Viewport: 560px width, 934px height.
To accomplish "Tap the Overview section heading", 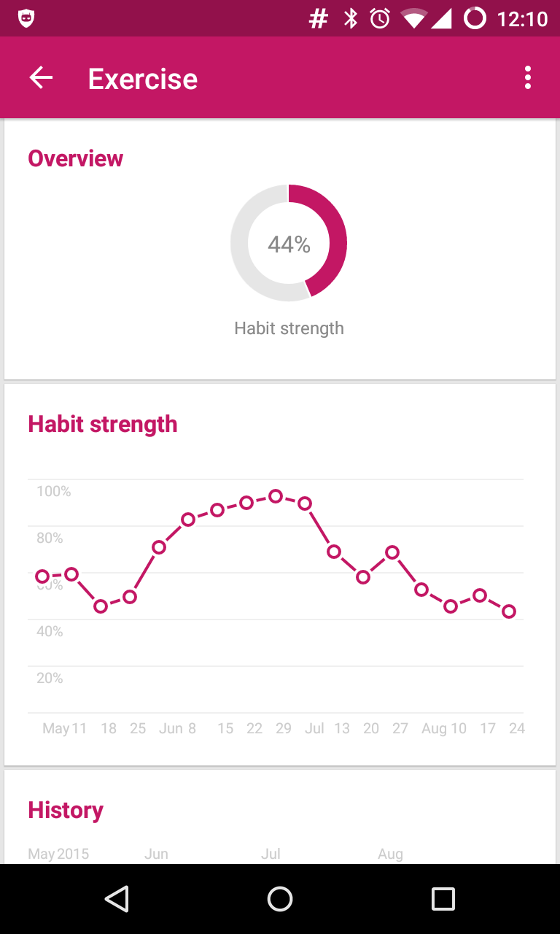I will pos(76,158).
